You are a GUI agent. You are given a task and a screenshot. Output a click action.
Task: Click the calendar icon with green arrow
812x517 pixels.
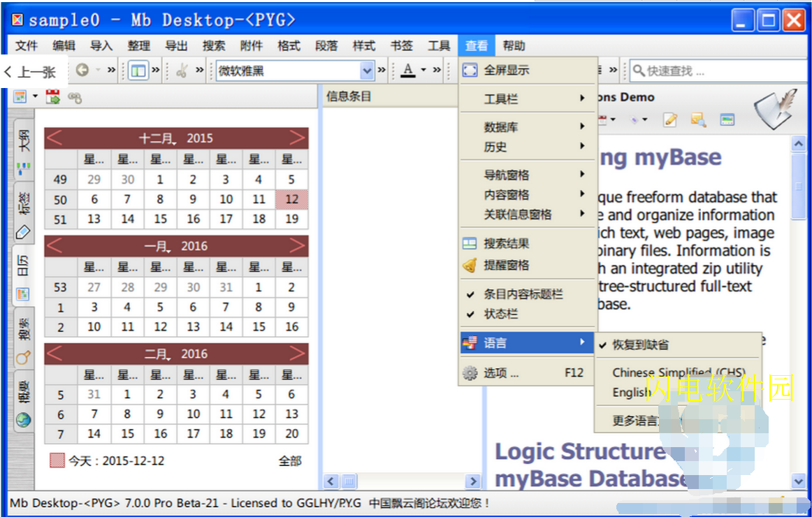(x=53, y=97)
